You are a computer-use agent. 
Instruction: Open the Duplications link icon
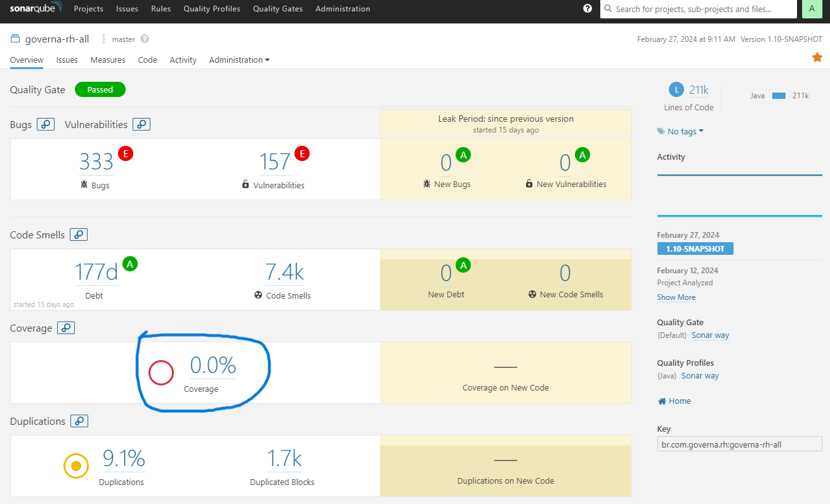pyautogui.click(x=79, y=421)
